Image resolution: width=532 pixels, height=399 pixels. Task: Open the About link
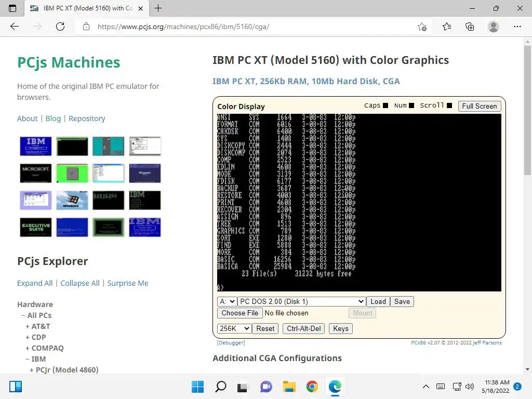[27, 118]
